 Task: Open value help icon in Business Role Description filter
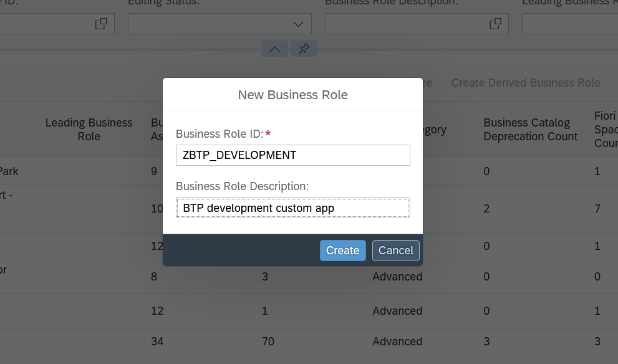(x=495, y=24)
